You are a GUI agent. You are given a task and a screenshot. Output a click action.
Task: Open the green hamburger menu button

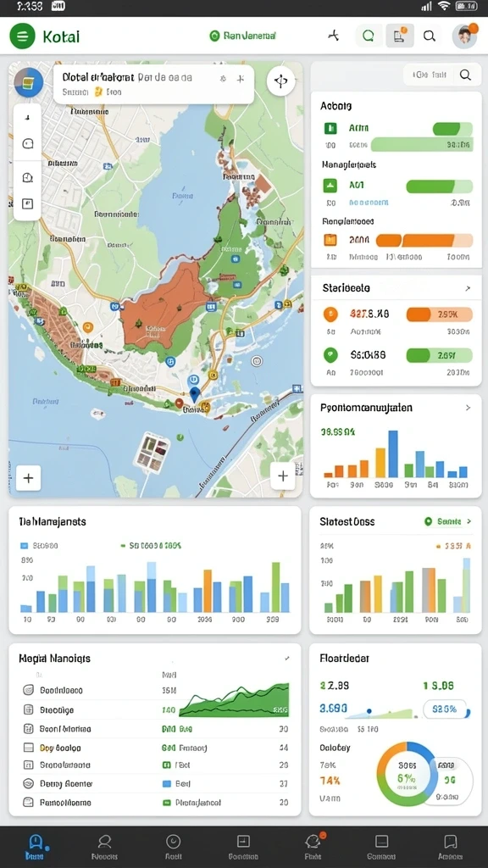pos(22,36)
